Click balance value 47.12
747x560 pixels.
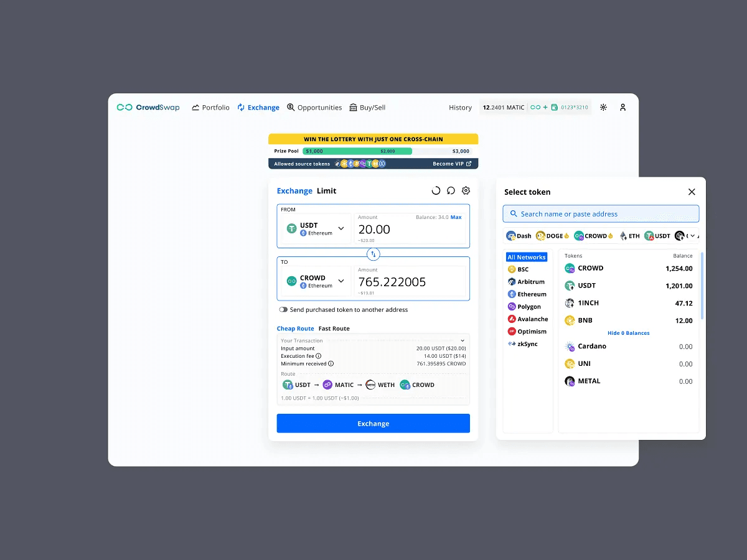(684, 304)
